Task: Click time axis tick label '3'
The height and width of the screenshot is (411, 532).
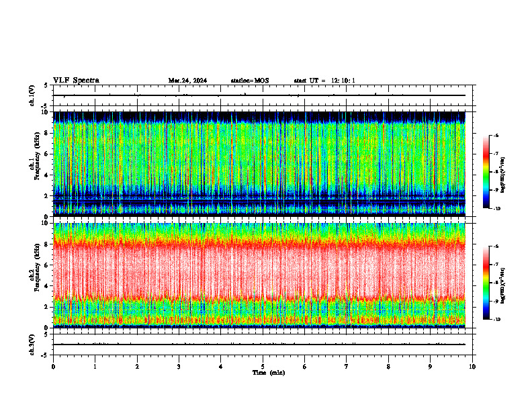Action: click(x=179, y=367)
